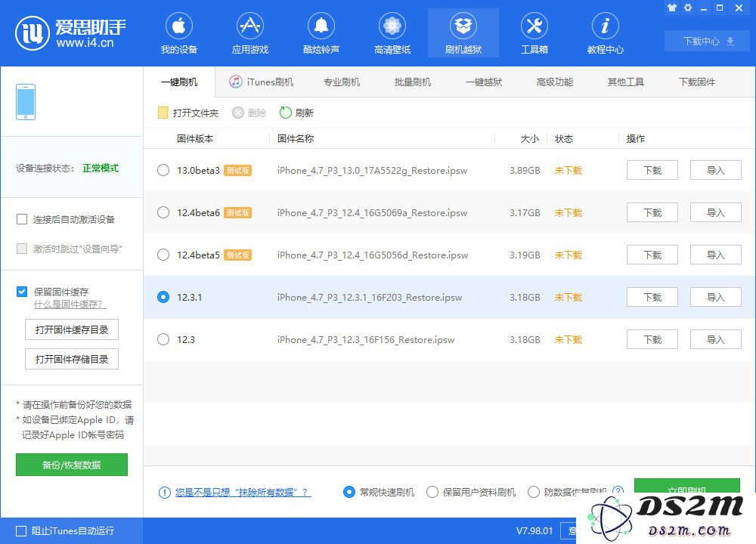The image size is (756, 544).
Task: Switch to 下载固件 tab
Action: pyautogui.click(x=697, y=82)
